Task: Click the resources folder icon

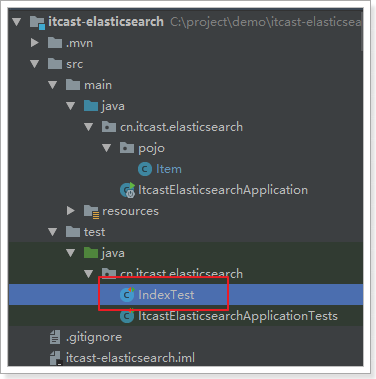Action: [91, 211]
